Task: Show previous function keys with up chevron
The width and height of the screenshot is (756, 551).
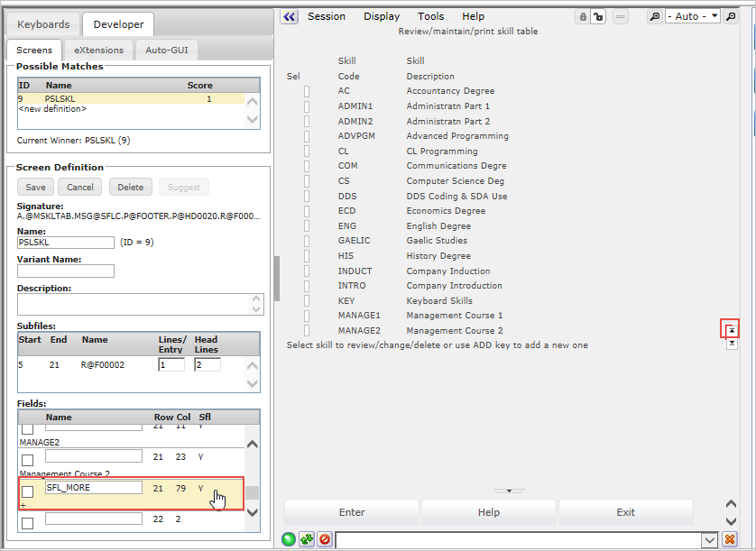Action: pyautogui.click(x=731, y=504)
